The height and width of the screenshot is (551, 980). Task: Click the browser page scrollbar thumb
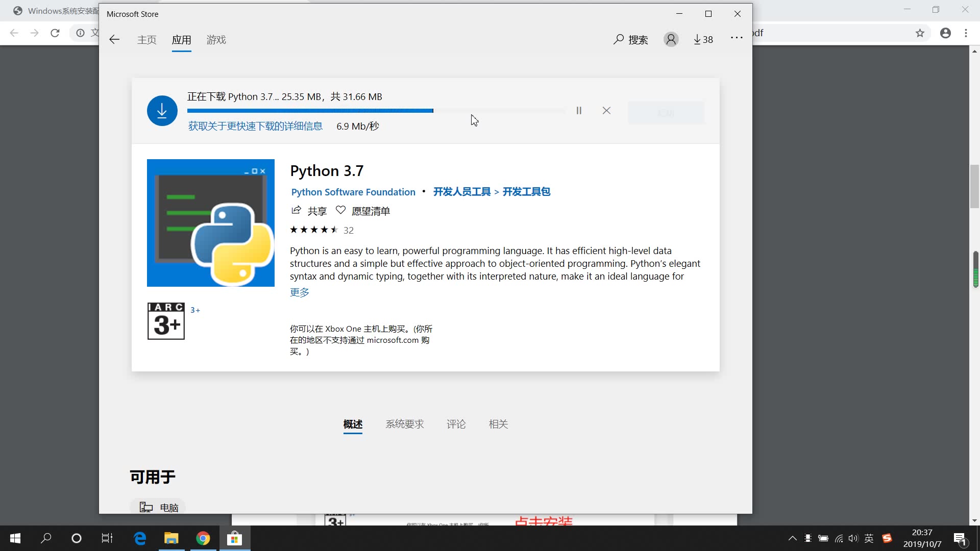[x=974, y=187]
